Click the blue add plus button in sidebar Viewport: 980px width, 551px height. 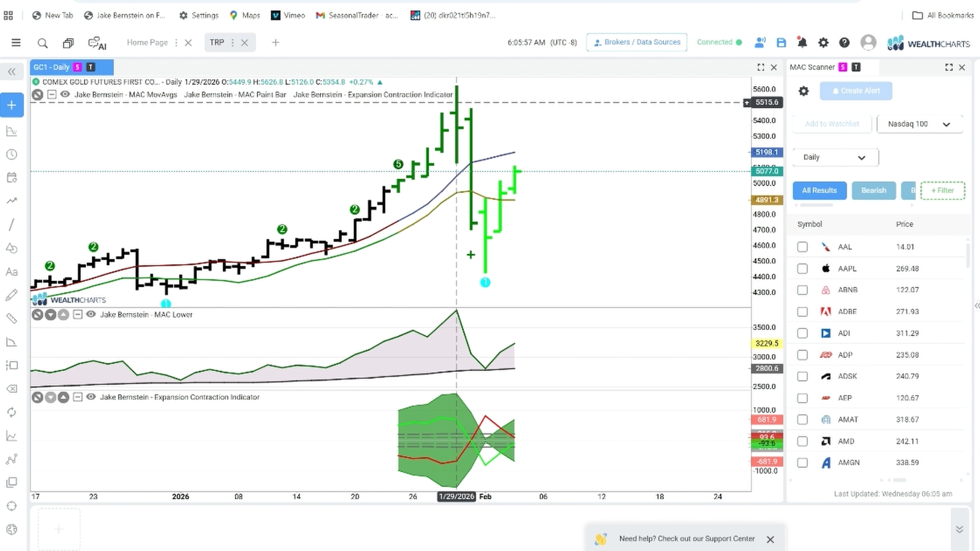(x=12, y=106)
